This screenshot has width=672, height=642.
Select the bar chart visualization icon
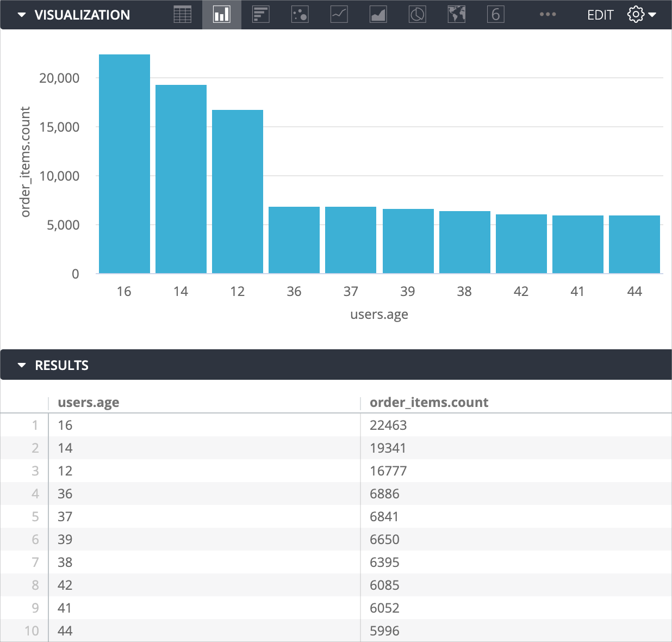261,15
